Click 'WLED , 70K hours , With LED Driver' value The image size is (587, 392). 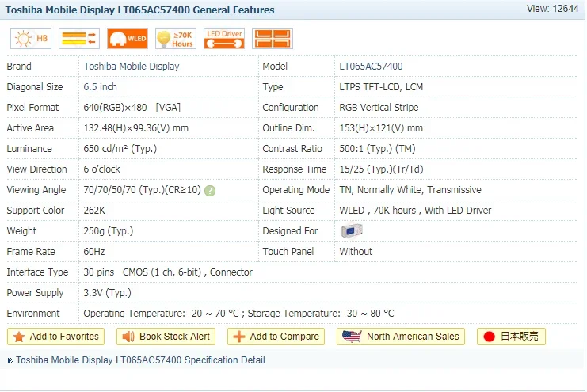(x=415, y=211)
